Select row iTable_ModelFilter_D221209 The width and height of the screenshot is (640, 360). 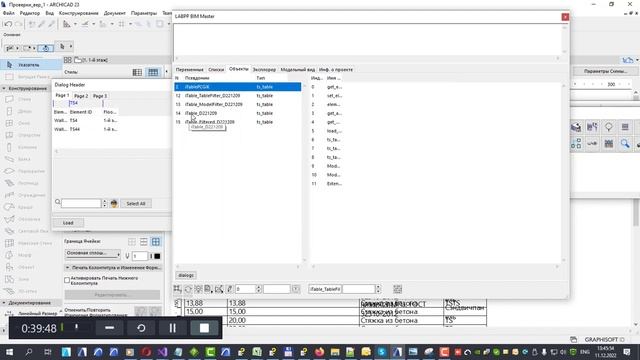point(238,104)
